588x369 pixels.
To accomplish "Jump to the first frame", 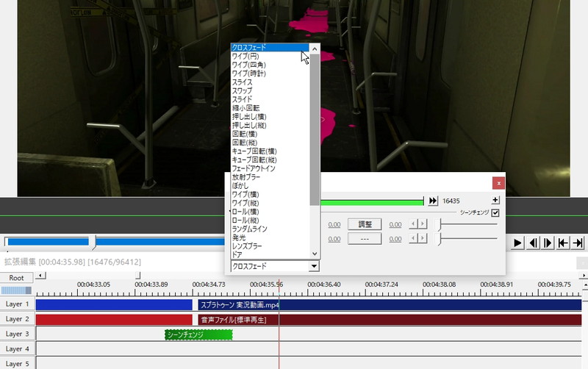I will point(563,243).
